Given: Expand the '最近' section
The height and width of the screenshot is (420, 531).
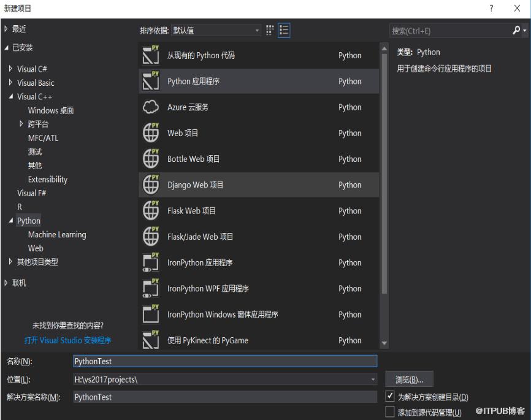Looking at the screenshot, I should (6, 29).
